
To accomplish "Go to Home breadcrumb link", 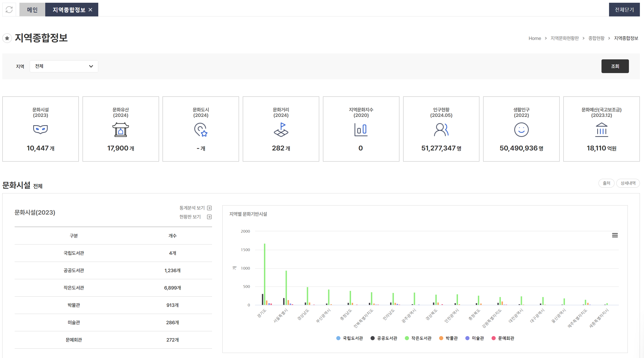I will [535, 38].
